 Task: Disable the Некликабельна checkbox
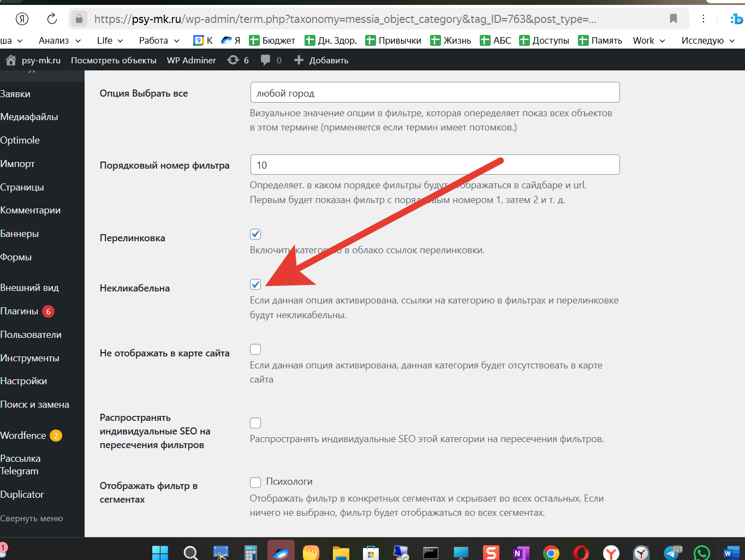click(x=255, y=284)
